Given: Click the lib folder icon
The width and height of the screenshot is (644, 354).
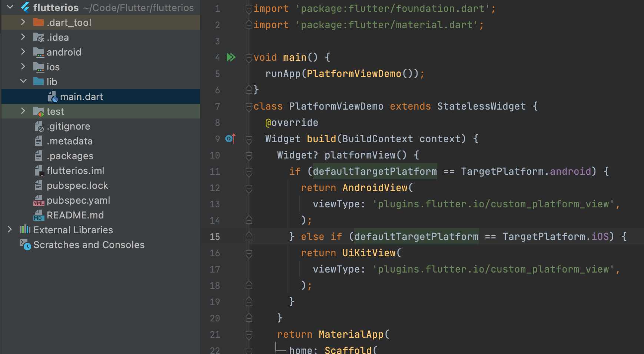Looking at the screenshot, I should [x=39, y=81].
